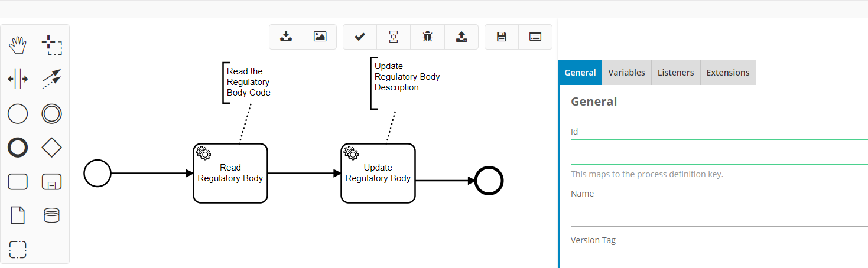Select the lasso tool
This screenshot has height=268, width=868.
[52, 45]
